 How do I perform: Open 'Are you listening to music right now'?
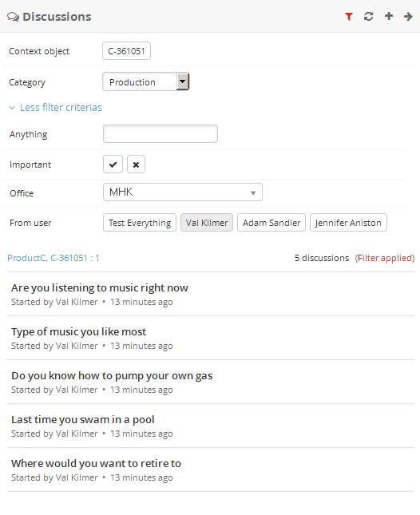click(100, 288)
